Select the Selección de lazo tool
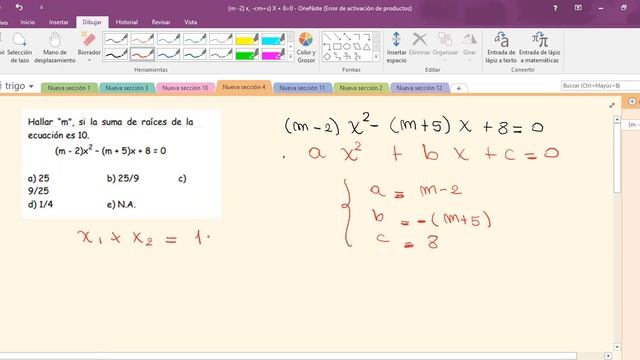This screenshot has height=360, width=640. coord(19,48)
